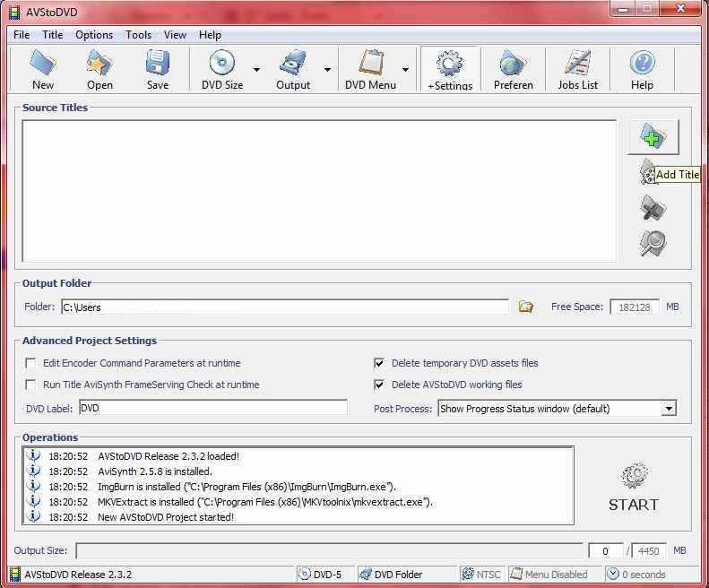
Task: Click the Free Space value box
Action: (x=635, y=307)
